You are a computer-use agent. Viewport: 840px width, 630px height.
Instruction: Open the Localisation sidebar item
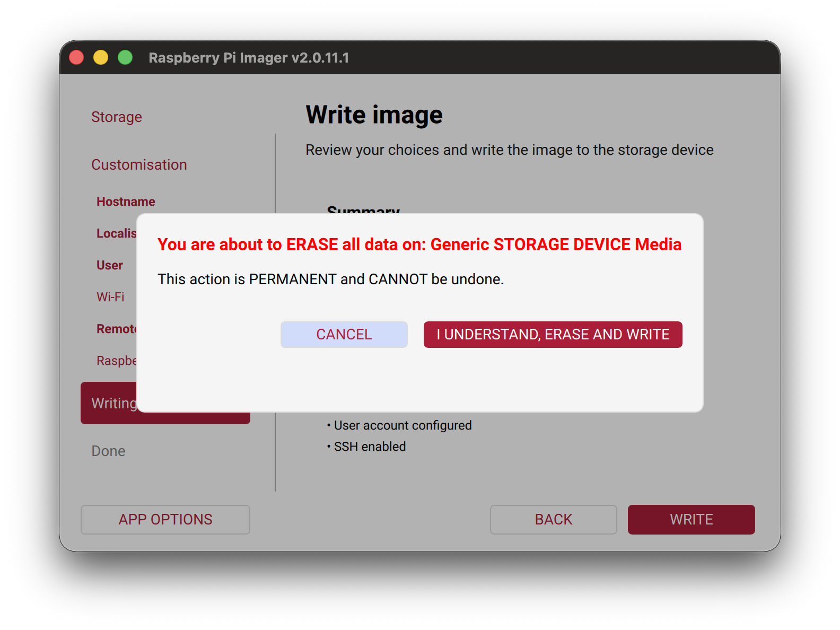pos(117,233)
